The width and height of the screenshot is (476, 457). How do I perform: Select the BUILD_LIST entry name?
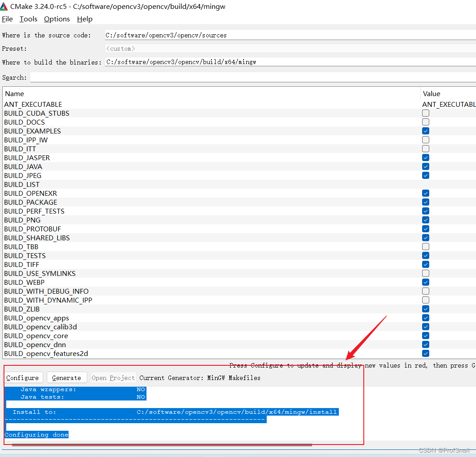tap(21, 185)
